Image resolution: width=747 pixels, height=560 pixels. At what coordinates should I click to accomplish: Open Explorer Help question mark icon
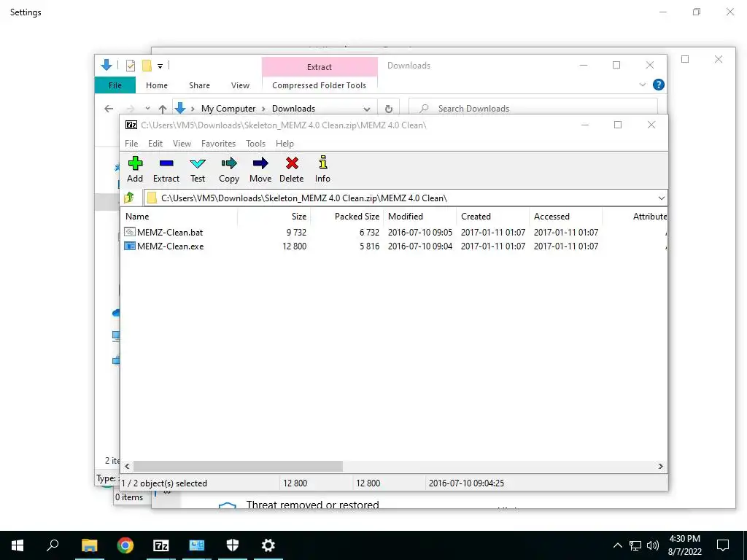[659, 85]
